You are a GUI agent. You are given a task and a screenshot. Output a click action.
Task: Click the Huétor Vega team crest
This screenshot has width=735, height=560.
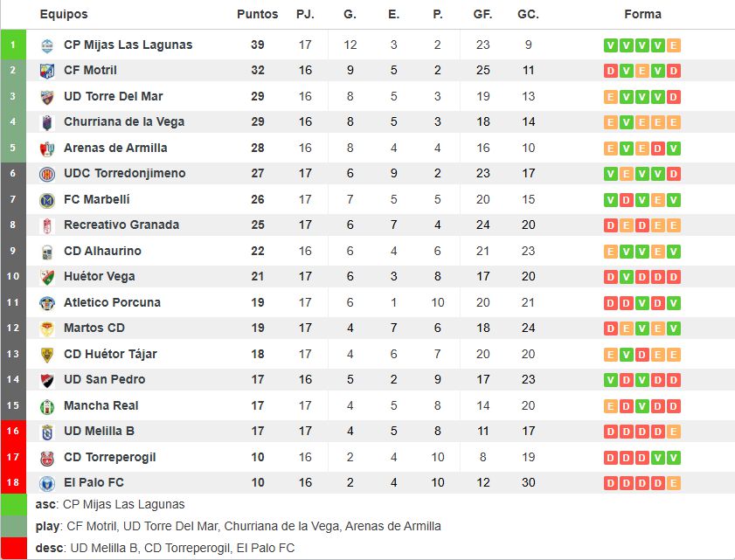pos(47,277)
